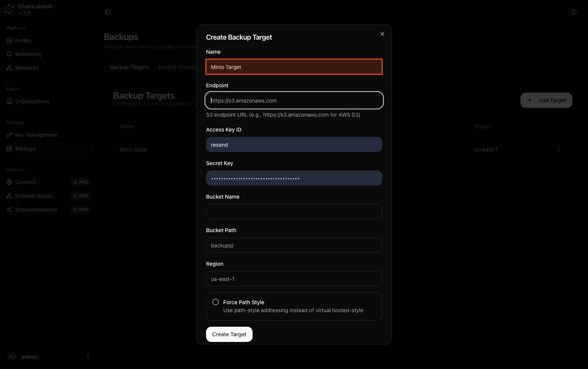588x369 pixels.
Task: Open Monitoring bell icon in sidebar
Action: [x=9, y=54]
